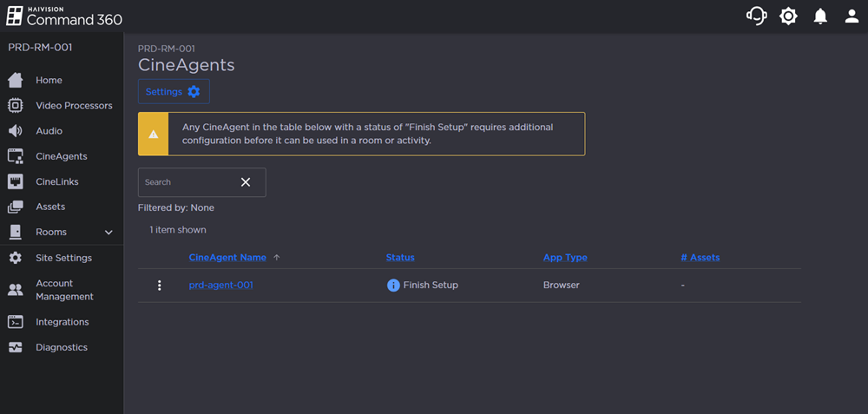Screen dimensions: 868x414
Task: Sort by Status column header
Action: [400, 258]
